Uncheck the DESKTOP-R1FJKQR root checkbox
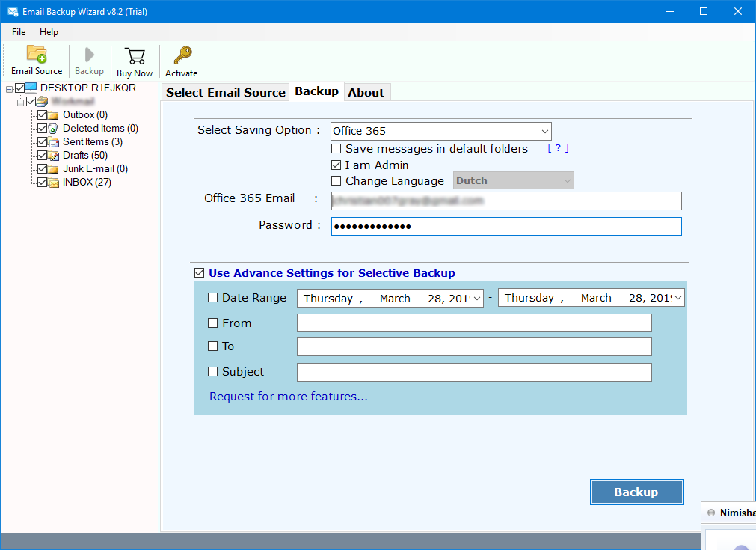This screenshot has width=756, height=550. coord(19,88)
